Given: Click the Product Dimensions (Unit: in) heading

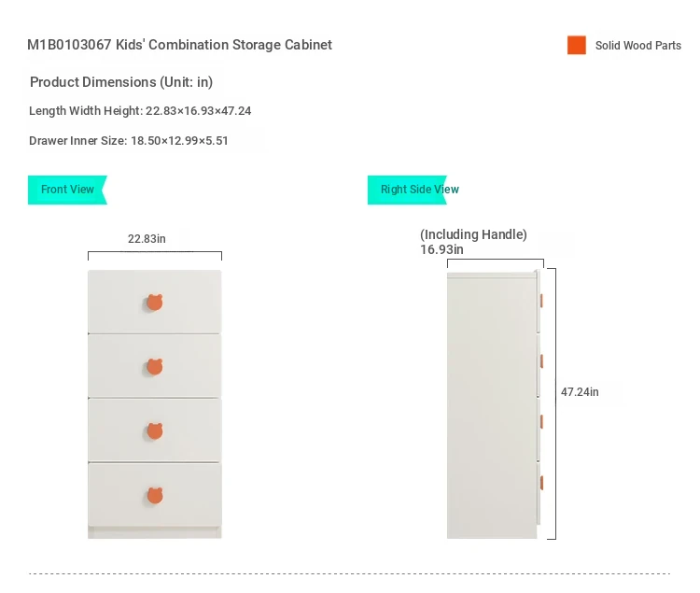Looking at the screenshot, I should (x=121, y=82).
